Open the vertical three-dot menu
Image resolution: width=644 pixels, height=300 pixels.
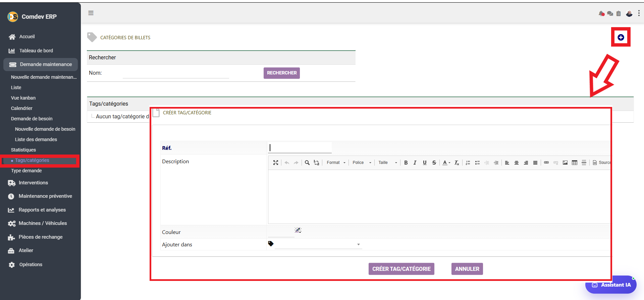639,13
